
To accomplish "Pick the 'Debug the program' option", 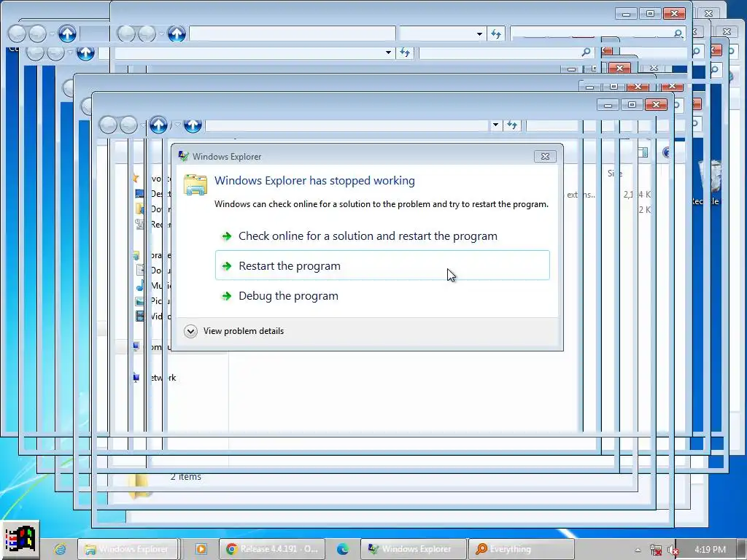I will coord(382,296).
